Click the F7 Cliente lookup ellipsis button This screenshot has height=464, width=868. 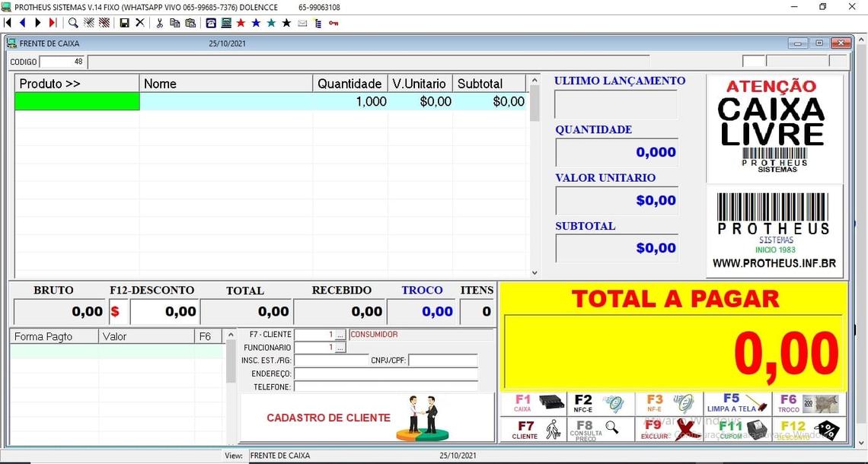[x=340, y=335]
